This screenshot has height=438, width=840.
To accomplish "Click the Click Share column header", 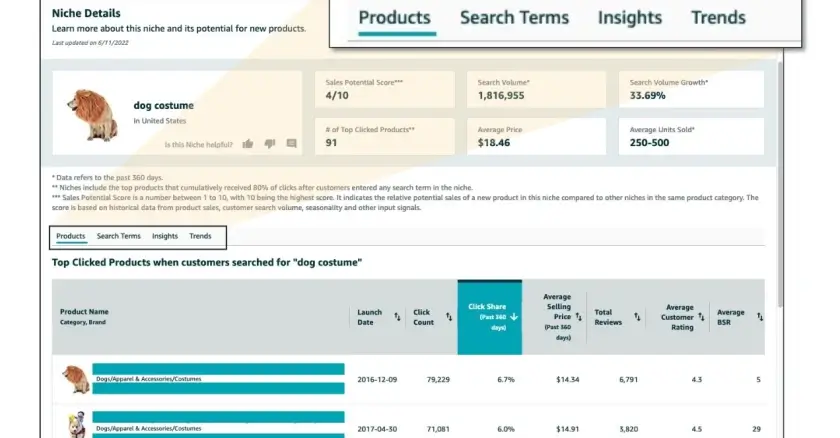I will (x=490, y=317).
